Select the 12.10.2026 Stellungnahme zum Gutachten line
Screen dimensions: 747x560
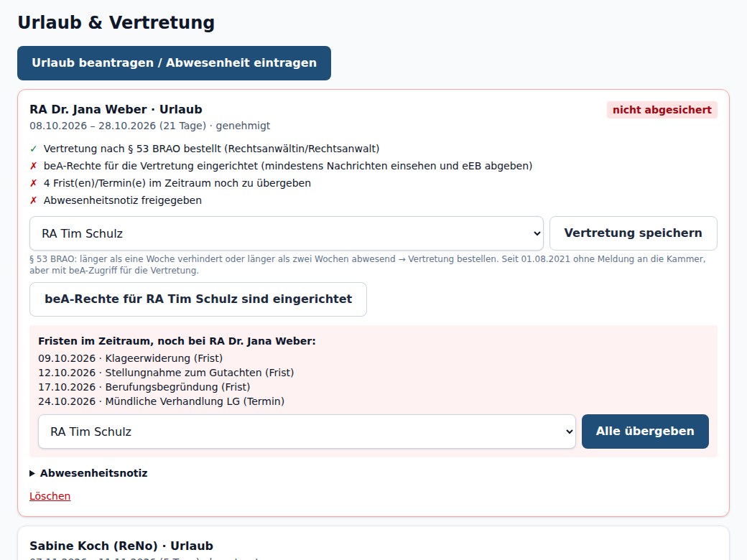point(166,373)
